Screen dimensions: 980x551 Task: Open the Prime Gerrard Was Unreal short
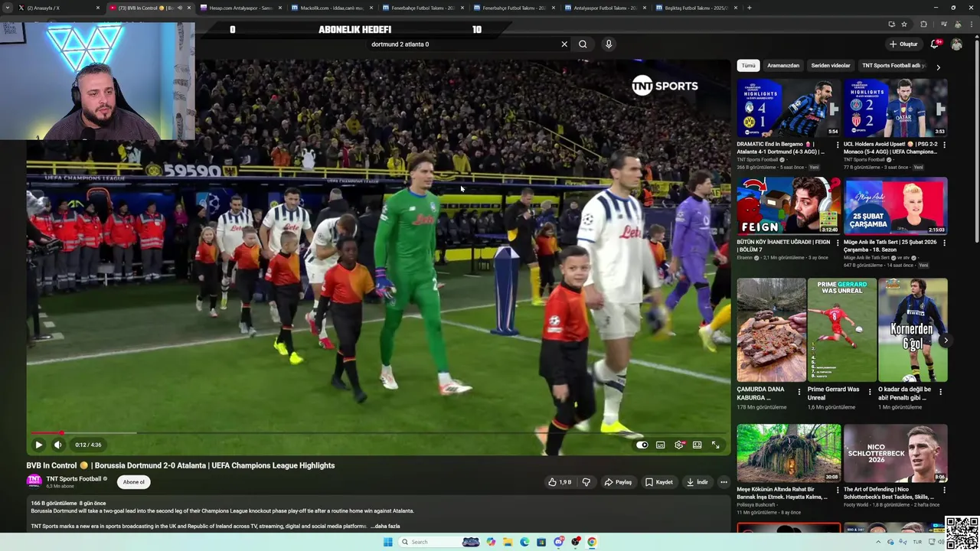[842, 330]
